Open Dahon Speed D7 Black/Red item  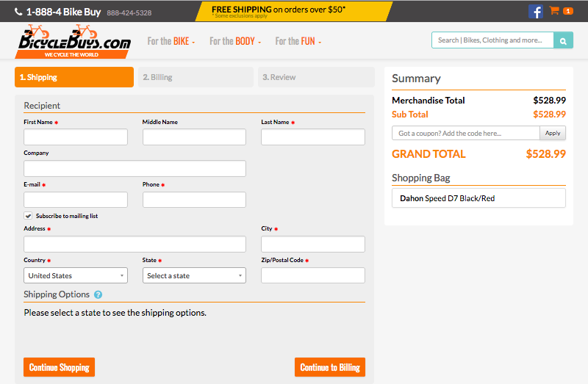(x=478, y=198)
